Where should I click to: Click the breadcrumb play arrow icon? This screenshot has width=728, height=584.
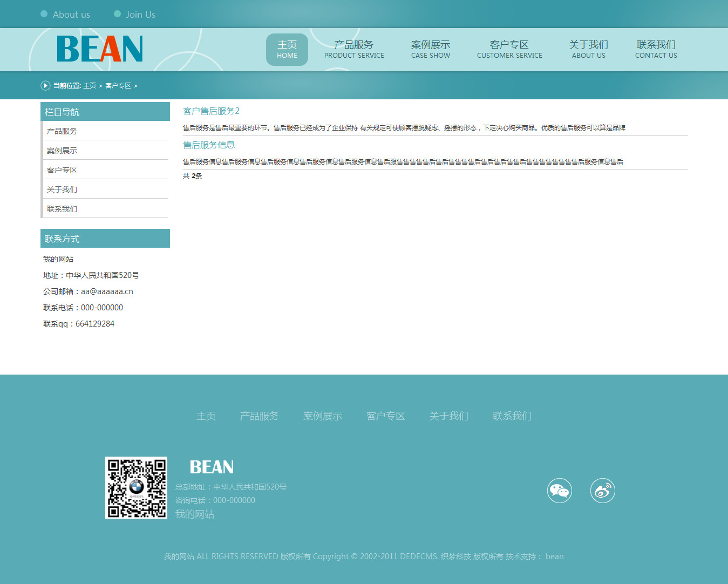tap(45, 85)
